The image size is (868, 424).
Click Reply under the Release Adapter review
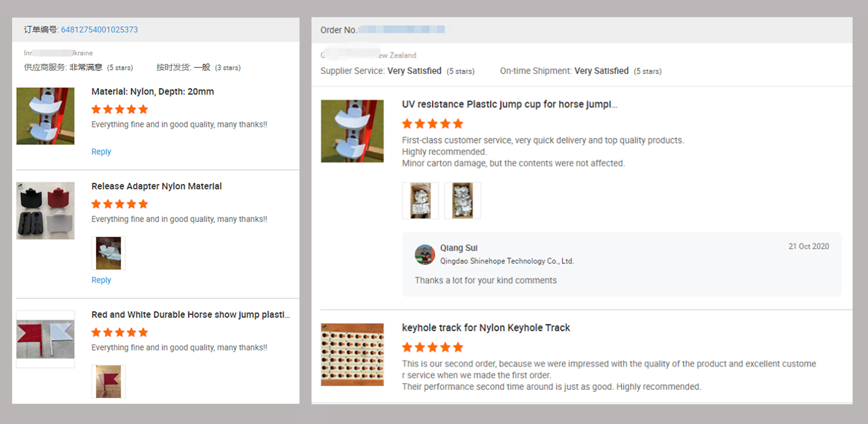coord(101,280)
